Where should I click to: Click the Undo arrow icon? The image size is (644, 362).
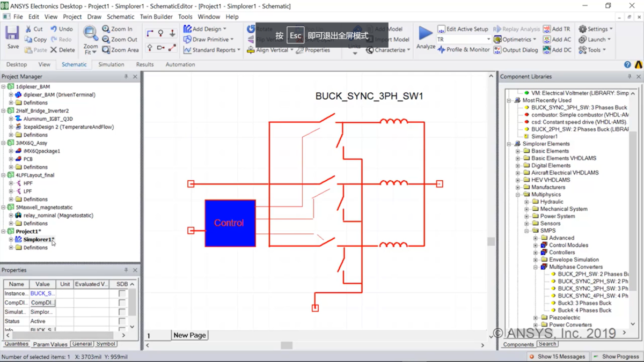coord(54,29)
